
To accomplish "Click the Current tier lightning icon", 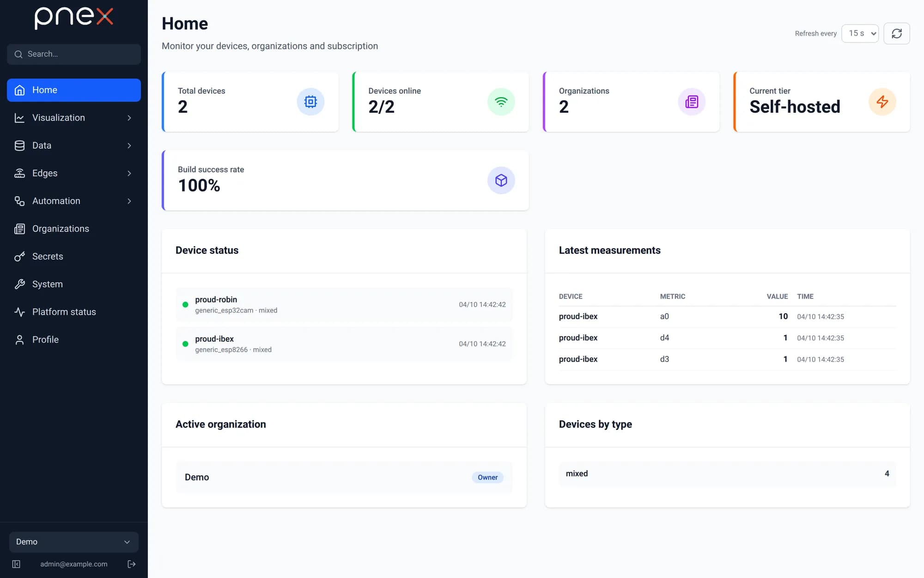I will click(x=882, y=102).
